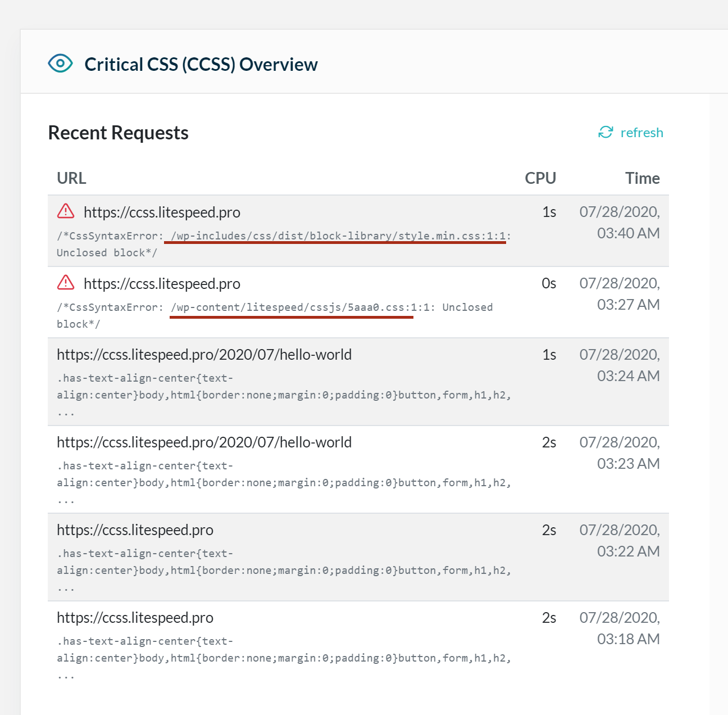728x715 pixels.
Task: Click the 2s CPU value at 03:18 AM
Action: tap(549, 618)
